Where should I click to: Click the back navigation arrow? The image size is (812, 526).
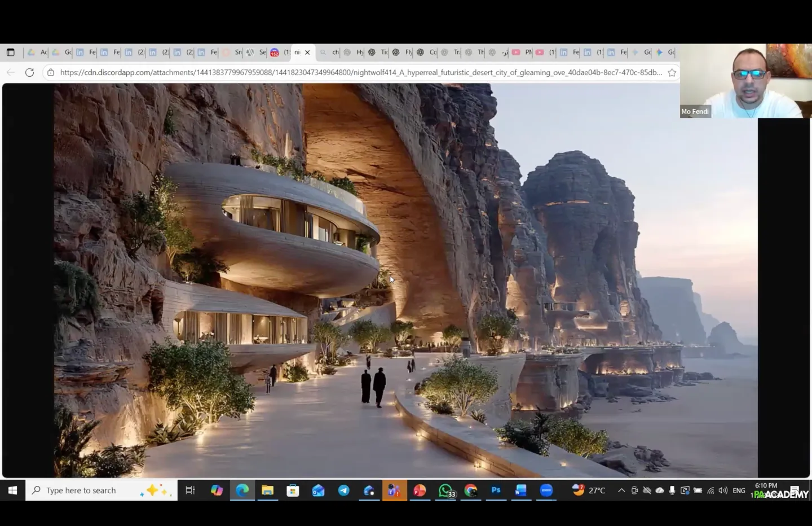tap(11, 72)
